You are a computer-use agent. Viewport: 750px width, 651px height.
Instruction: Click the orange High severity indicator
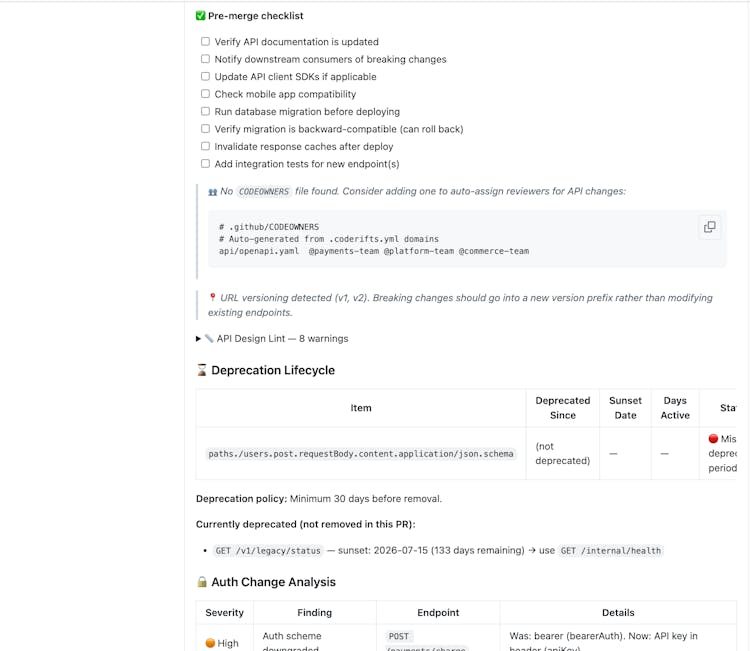pos(211,643)
